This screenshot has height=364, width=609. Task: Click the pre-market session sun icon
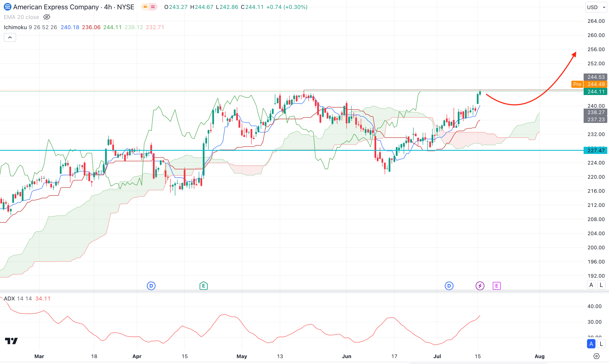[x=145, y=7]
